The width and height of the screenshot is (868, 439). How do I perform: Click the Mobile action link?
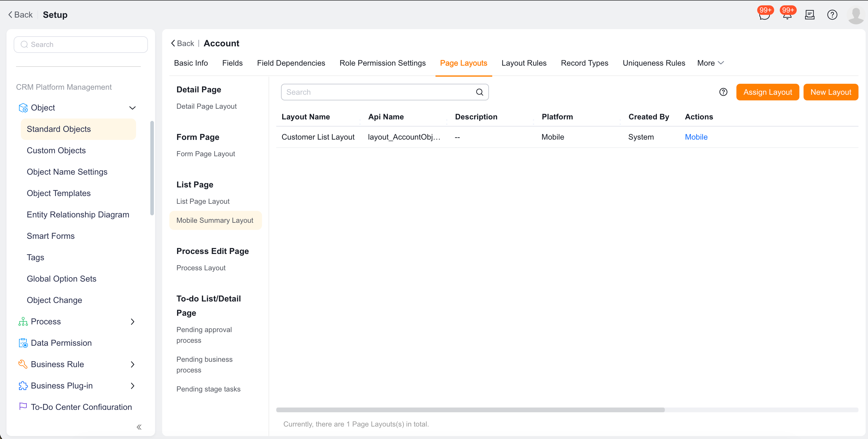coord(696,137)
